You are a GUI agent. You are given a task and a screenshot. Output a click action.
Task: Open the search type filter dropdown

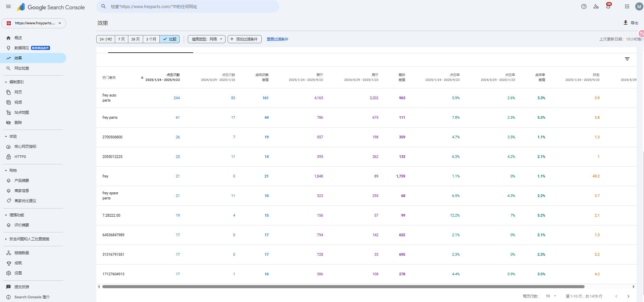click(x=206, y=39)
